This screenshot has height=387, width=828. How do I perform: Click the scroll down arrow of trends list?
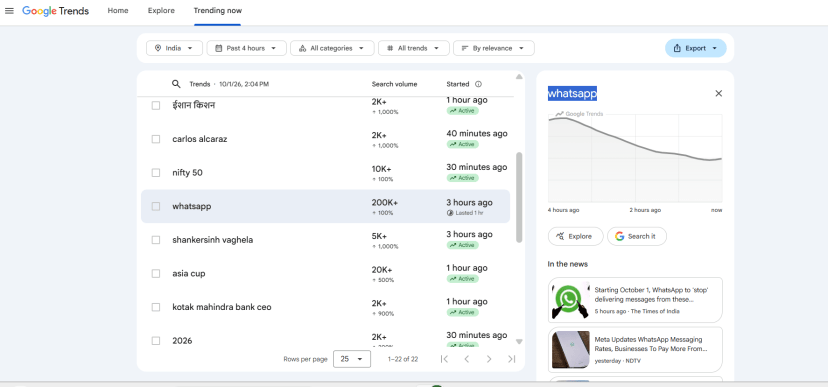pyautogui.click(x=519, y=342)
